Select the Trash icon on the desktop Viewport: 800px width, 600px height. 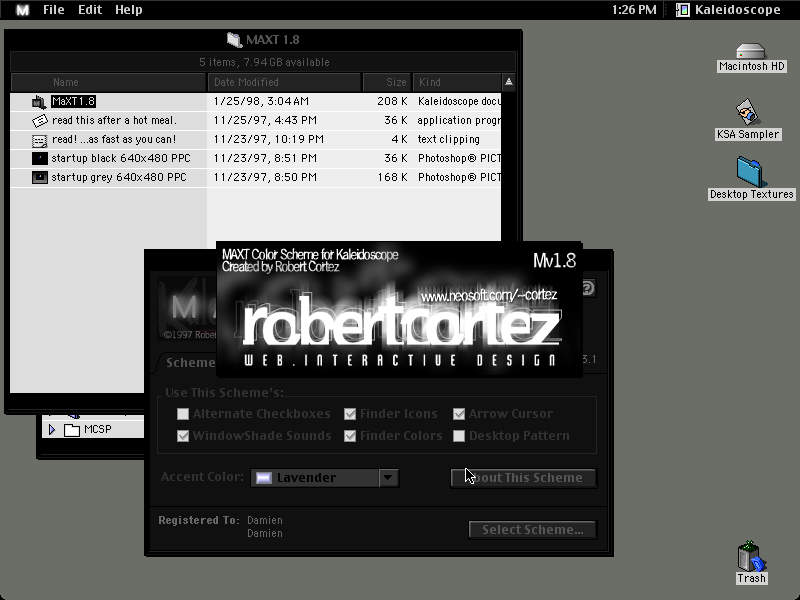751,556
